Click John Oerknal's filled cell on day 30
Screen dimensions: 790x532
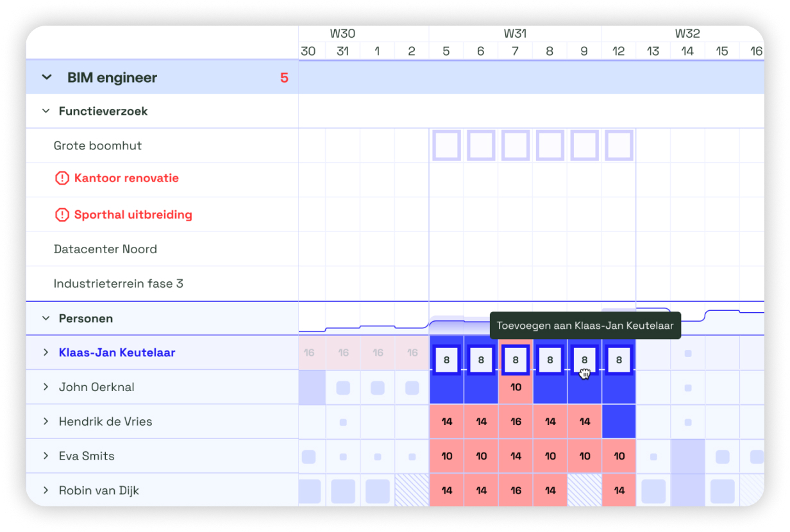(x=312, y=387)
